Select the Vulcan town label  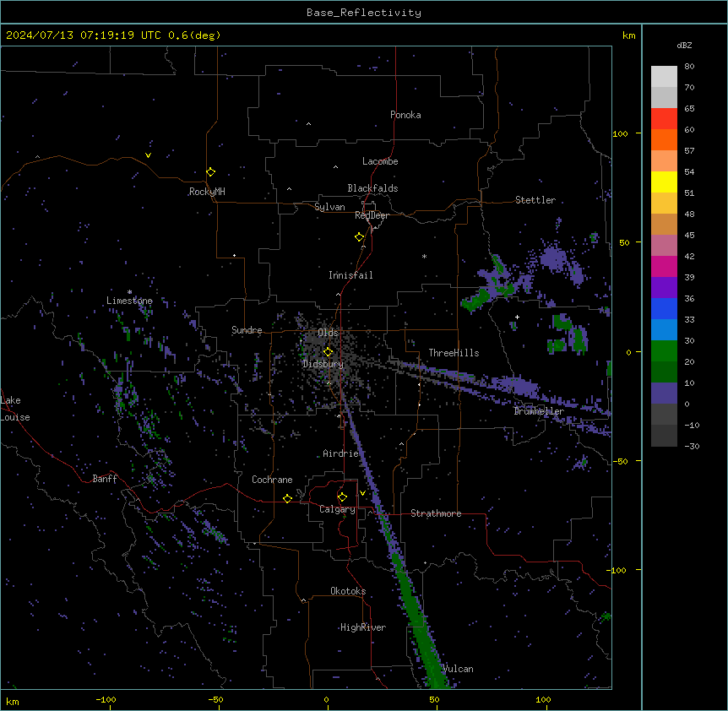458,669
